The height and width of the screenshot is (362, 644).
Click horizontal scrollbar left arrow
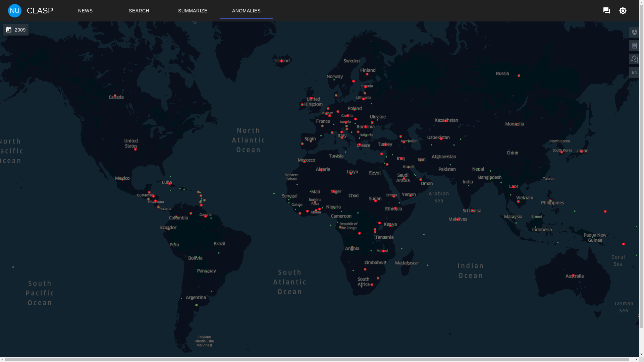tap(3, 360)
